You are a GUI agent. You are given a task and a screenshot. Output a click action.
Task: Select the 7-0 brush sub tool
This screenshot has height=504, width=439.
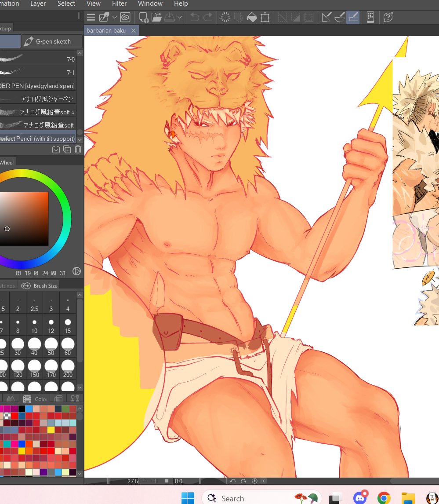[38, 58]
